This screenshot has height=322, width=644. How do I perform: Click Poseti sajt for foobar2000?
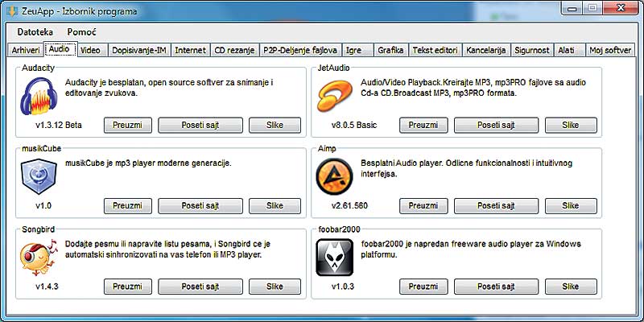coord(496,287)
